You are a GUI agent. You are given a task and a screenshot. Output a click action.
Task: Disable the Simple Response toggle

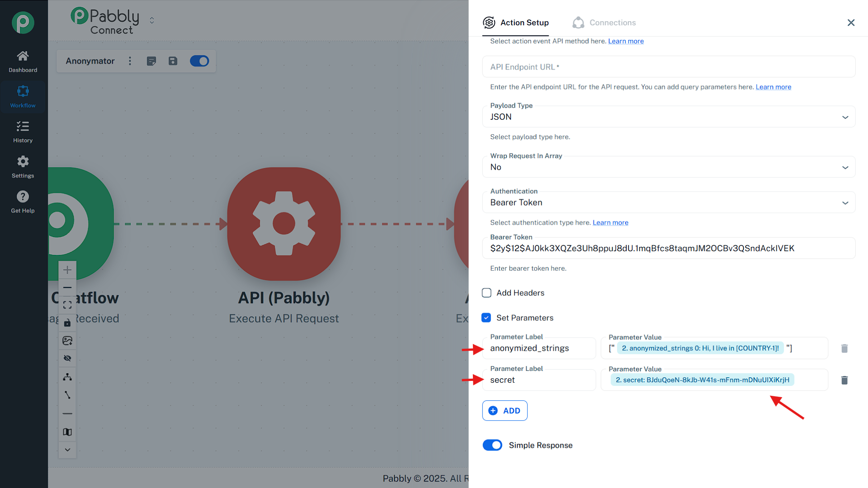coord(492,445)
